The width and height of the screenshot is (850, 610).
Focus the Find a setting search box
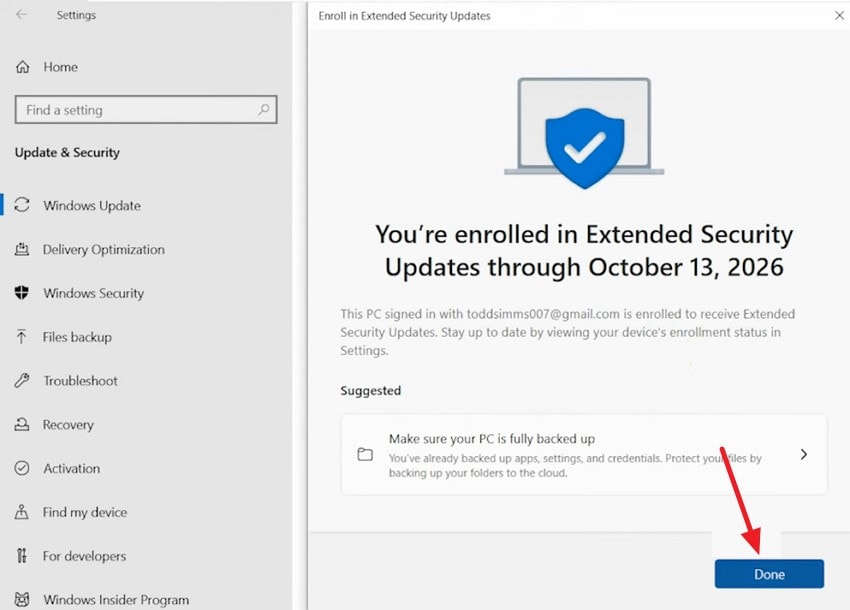point(146,110)
